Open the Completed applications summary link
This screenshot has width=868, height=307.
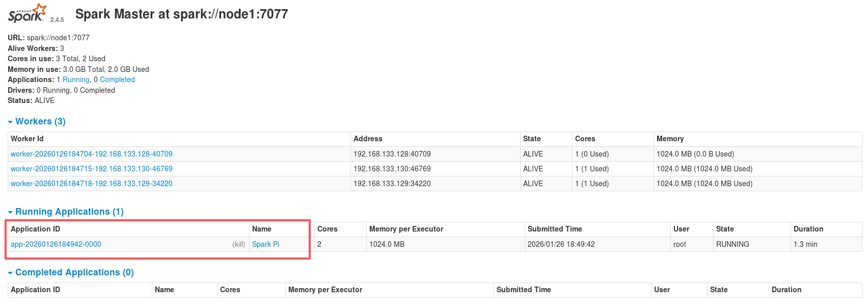[x=117, y=80]
